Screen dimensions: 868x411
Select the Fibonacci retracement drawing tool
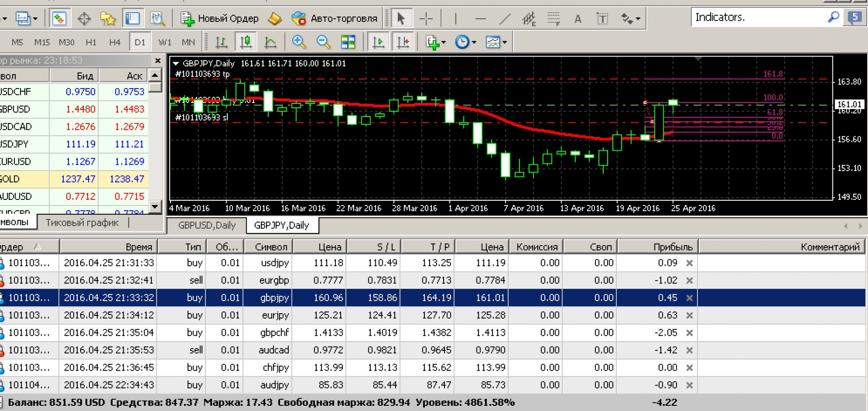coord(553,19)
